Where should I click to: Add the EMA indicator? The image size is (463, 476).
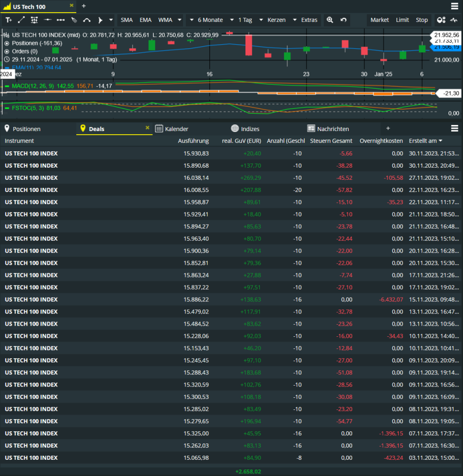pyautogui.click(x=145, y=20)
